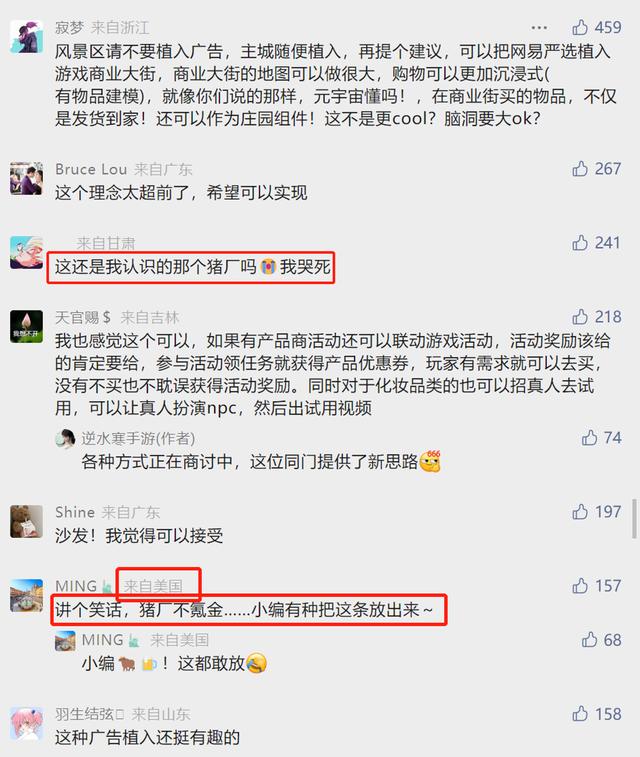Like 寂梦's comment with 459 likes
Screen dimensions: 640x757
click(580, 27)
